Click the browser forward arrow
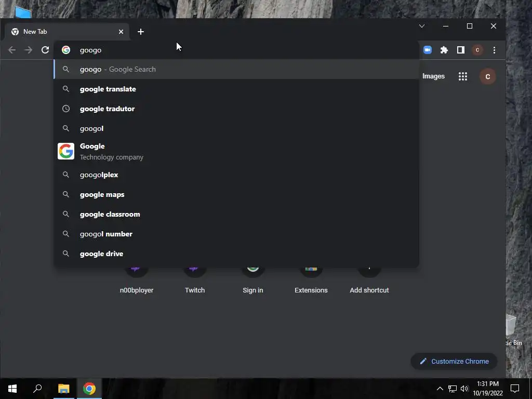The image size is (532, 399). [29, 50]
